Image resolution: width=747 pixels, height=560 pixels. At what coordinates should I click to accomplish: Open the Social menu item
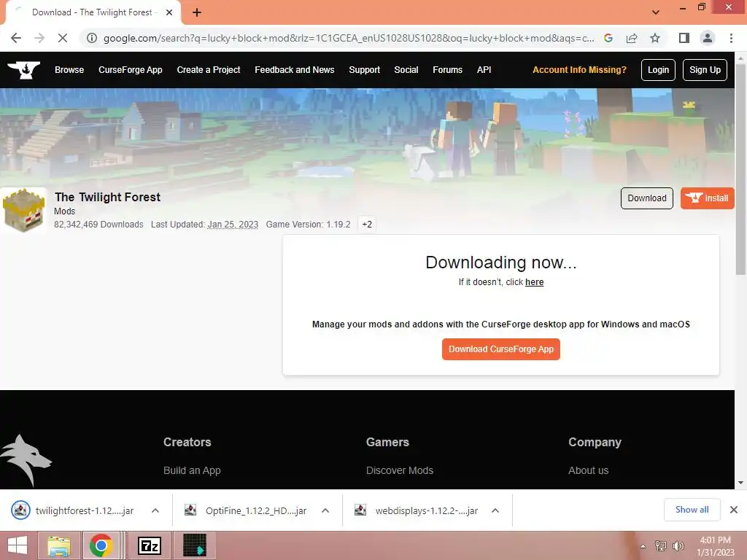pos(406,70)
